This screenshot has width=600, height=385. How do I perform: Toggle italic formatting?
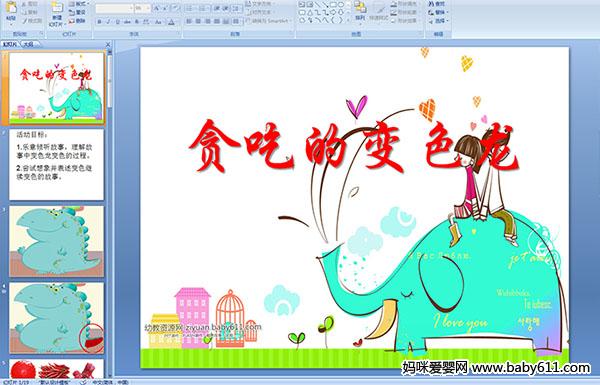108,22
